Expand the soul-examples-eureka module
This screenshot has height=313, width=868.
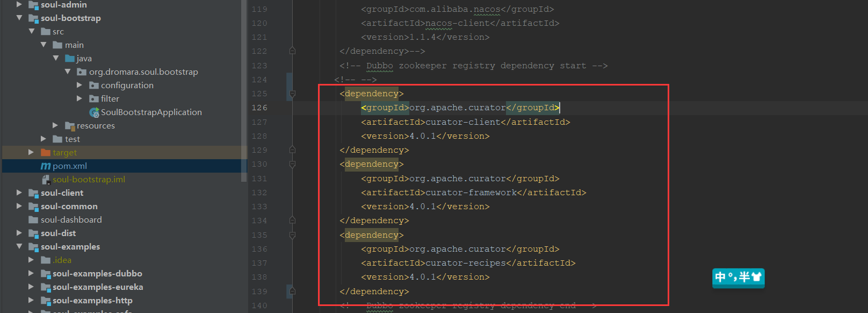31,287
